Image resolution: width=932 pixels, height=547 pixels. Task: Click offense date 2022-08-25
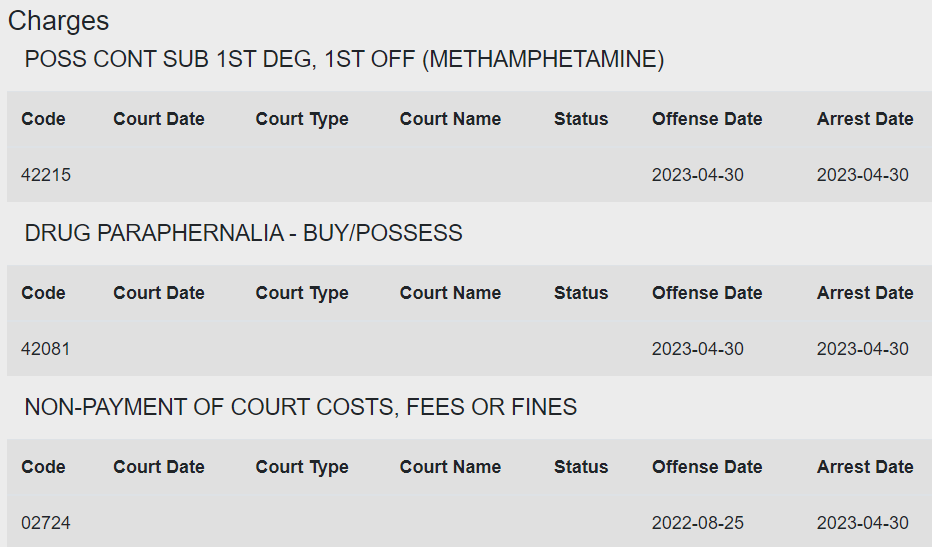pos(697,523)
